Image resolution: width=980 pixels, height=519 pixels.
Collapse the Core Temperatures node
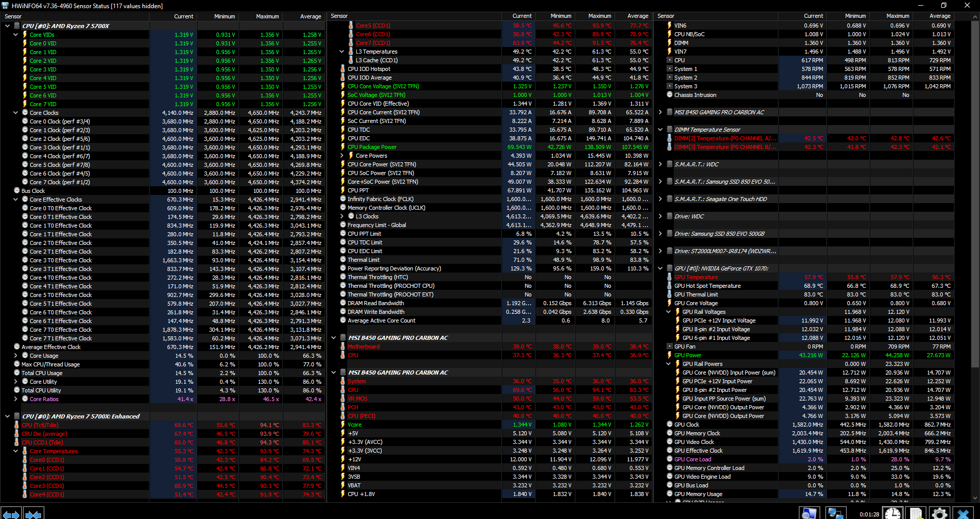(15, 451)
